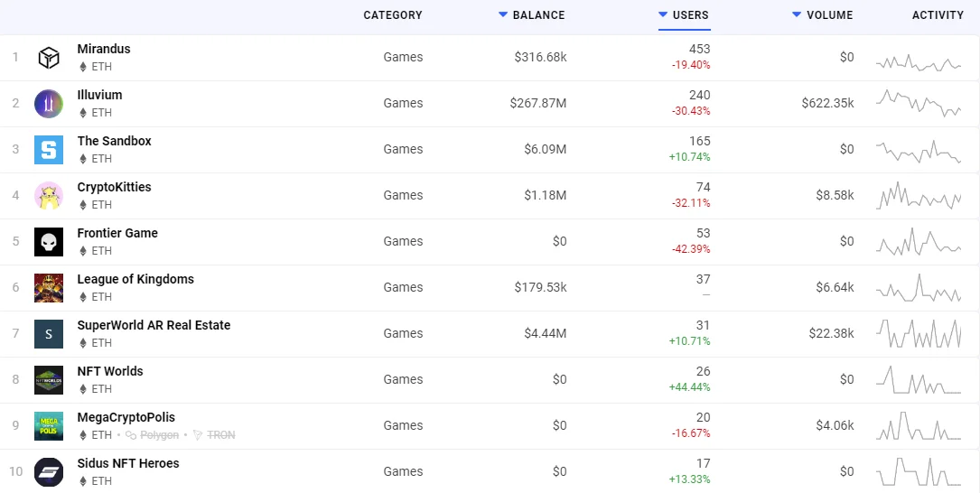980x493 pixels.
Task: Click the ETH chain icon under The Sandbox
Action: pos(82,159)
